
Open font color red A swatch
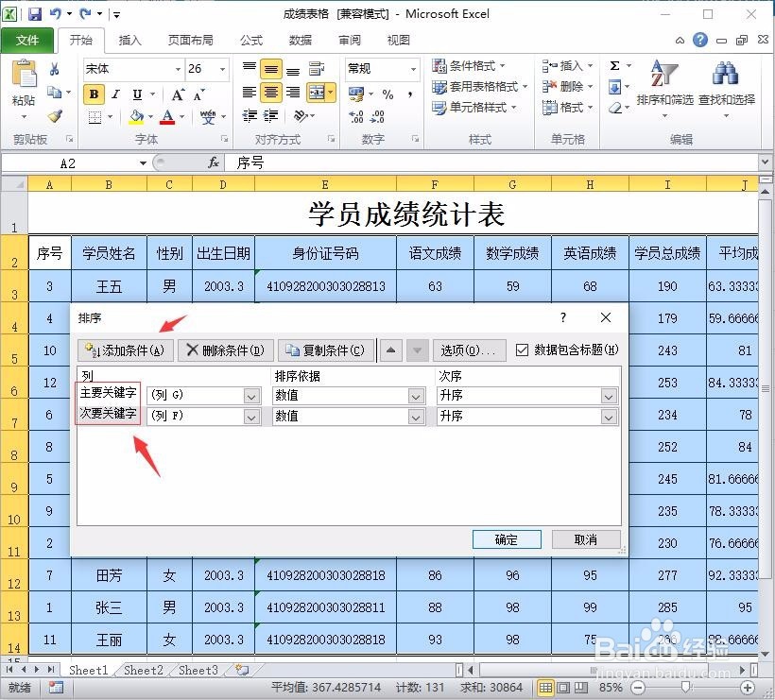pos(167,117)
